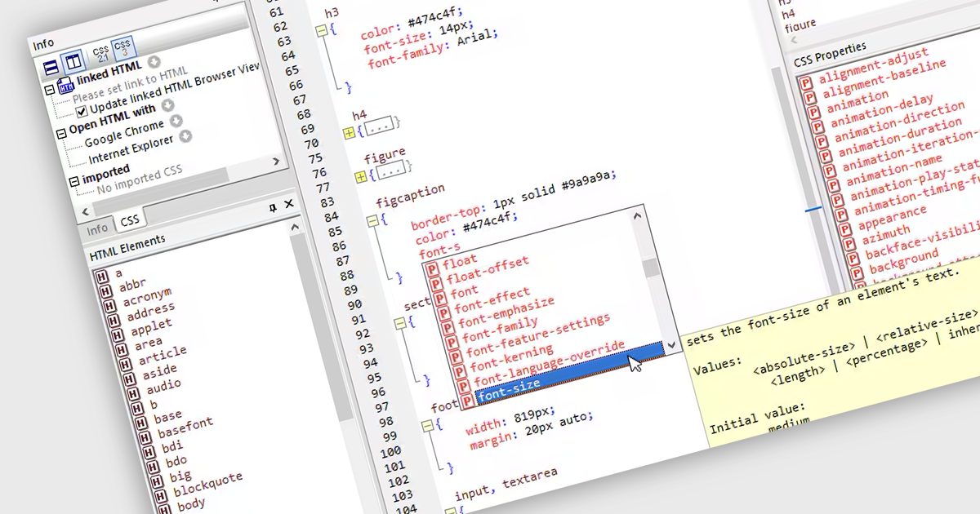
Task: Close the lower-left panel with the X
Action: pyautogui.click(x=288, y=204)
